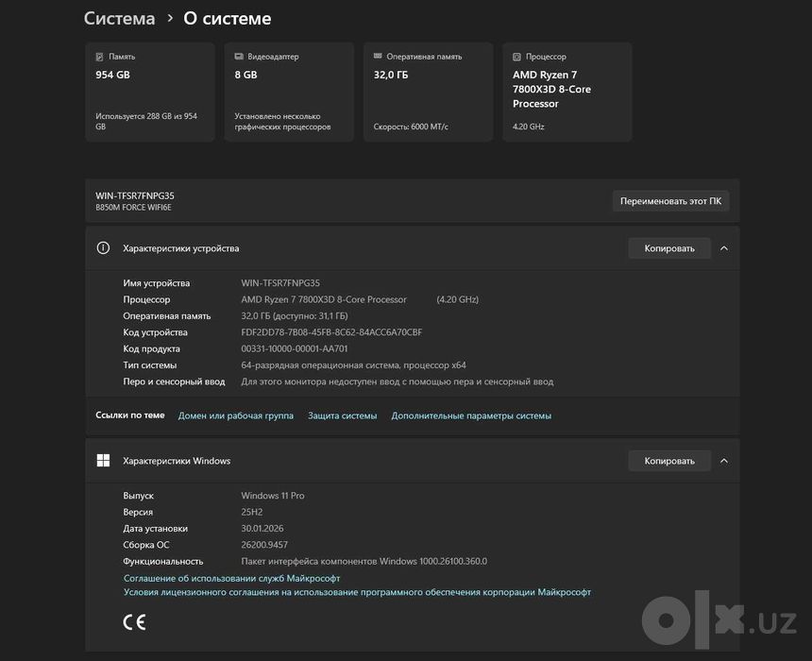The height and width of the screenshot is (661, 812).
Task: Open Дополнительные параметры системы link
Action: 471,415
